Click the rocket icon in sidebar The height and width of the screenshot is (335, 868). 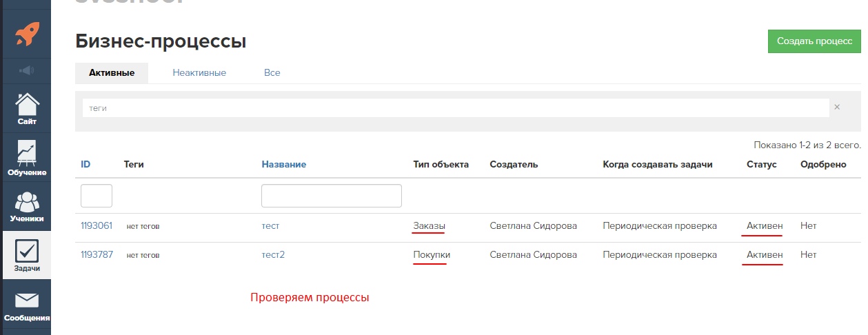click(26, 34)
